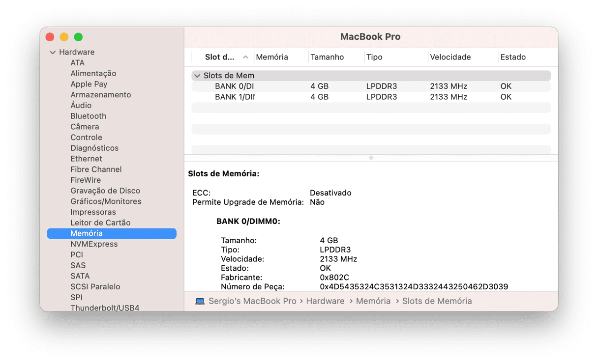Select SPI in the sidebar
The width and height of the screenshot is (598, 364).
pyautogui.click(x=76, y=297)
